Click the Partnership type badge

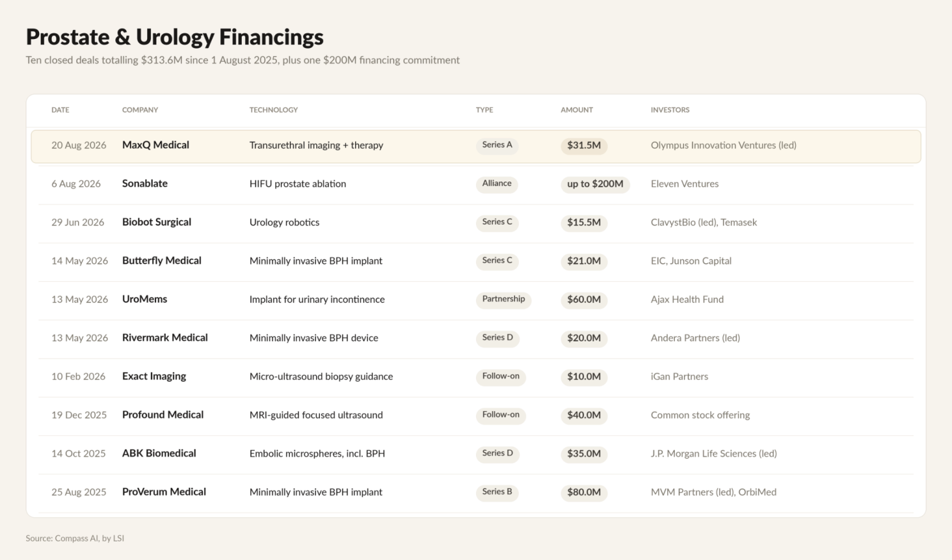coord(504,299)
